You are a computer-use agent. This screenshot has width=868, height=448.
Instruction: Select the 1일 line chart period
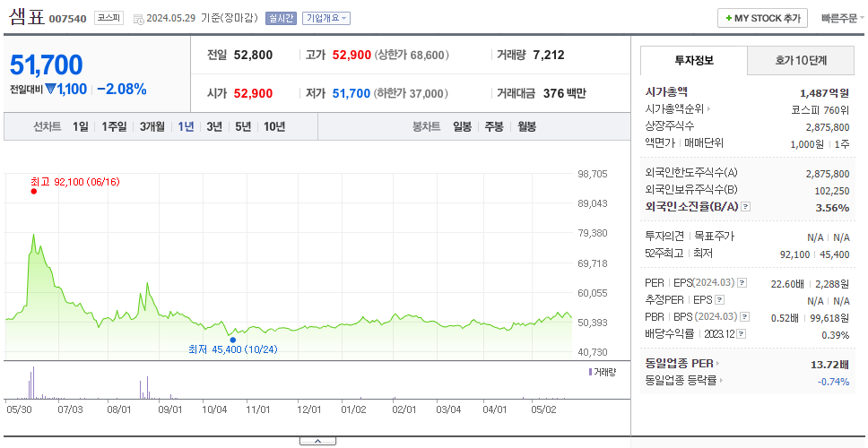pyautogui.click(x=81, y=126)
